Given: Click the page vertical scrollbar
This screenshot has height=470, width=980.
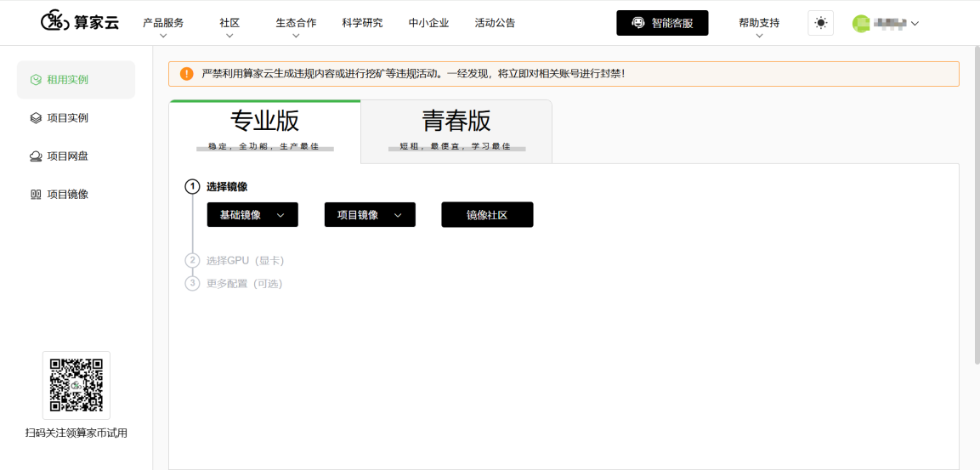Looking at the screenshot, I should point(977,206).
